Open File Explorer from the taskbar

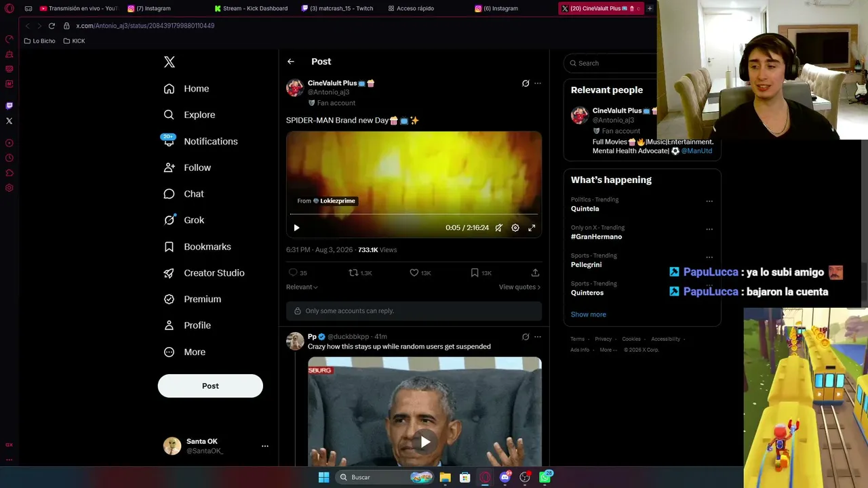click(x=446, y=477)
